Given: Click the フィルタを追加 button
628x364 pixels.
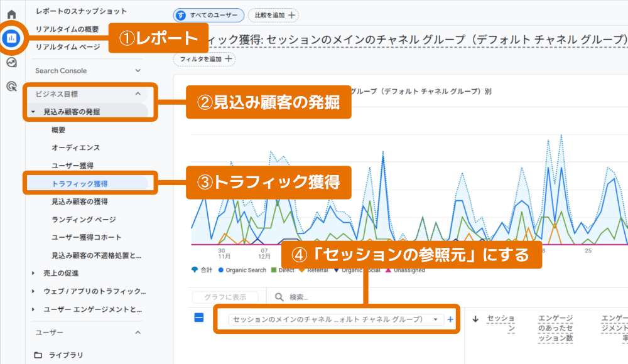Looking at the screenshot, I should tap(204, 59).
